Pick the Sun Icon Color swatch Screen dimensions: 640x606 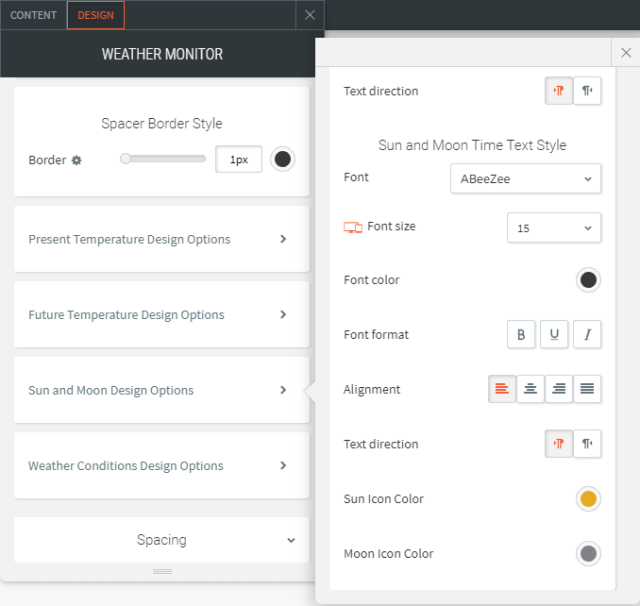[588, 499]
